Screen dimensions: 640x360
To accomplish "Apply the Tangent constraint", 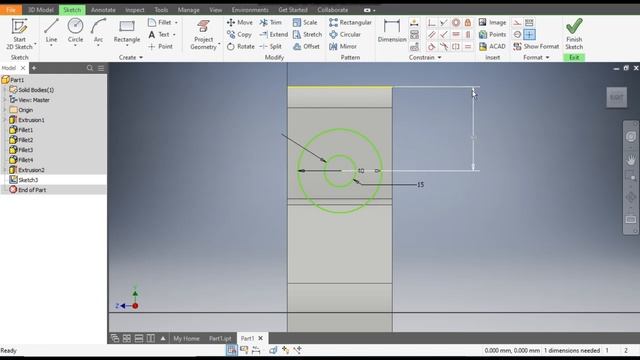I will [x=431, y=47].
